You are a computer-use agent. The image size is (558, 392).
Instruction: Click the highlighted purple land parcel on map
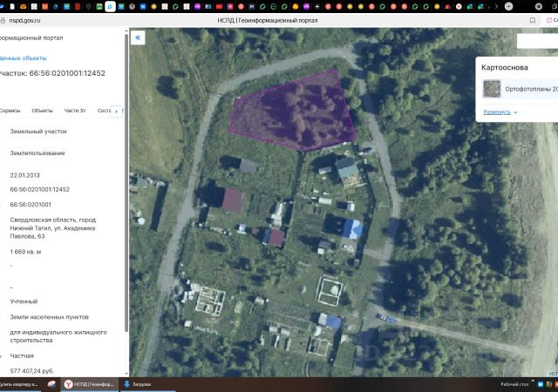coord(296,111)
